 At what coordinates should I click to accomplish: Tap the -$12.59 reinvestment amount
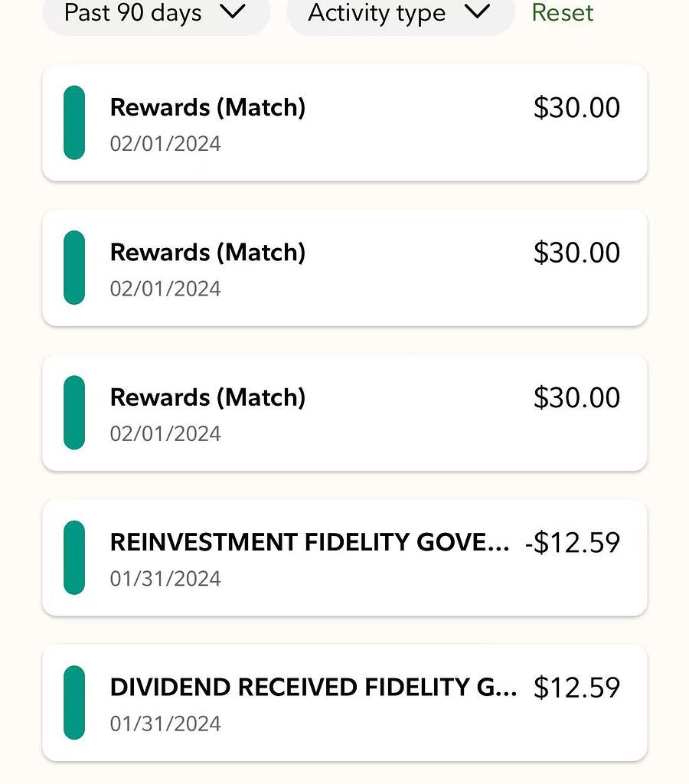click(x=573, y=543)
